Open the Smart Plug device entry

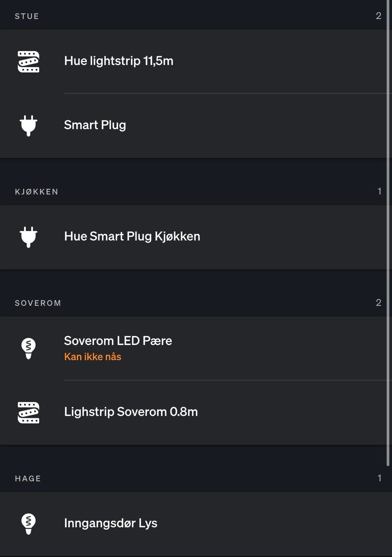tap(95, 125)
